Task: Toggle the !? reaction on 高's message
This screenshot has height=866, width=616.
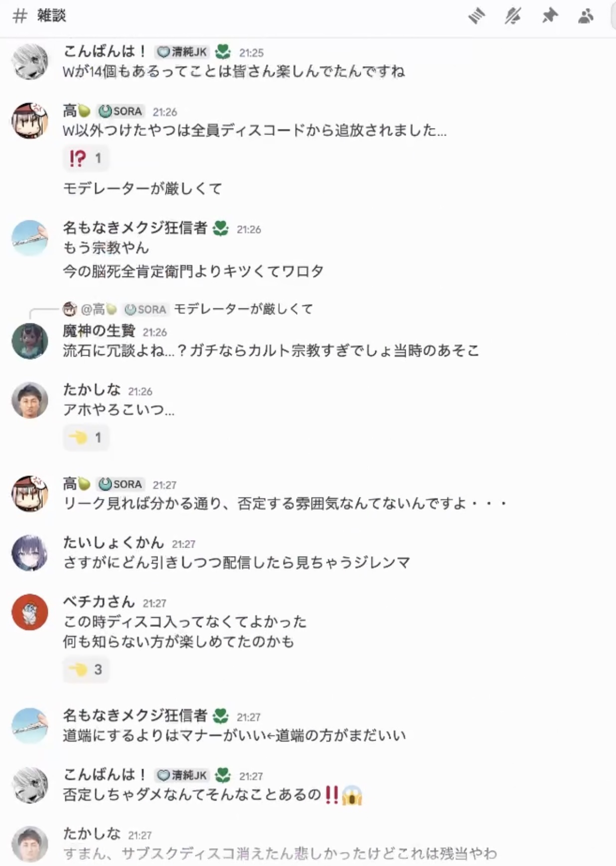Action: 86,158
